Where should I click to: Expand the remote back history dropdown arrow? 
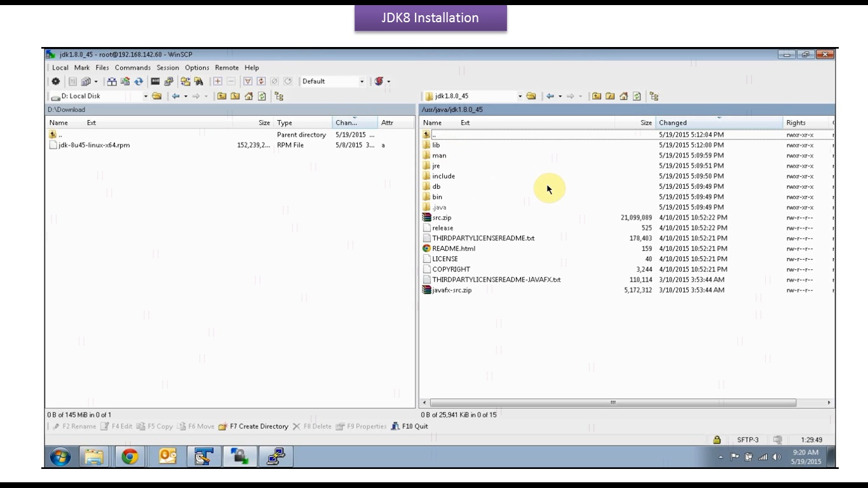tap(560, 97)
